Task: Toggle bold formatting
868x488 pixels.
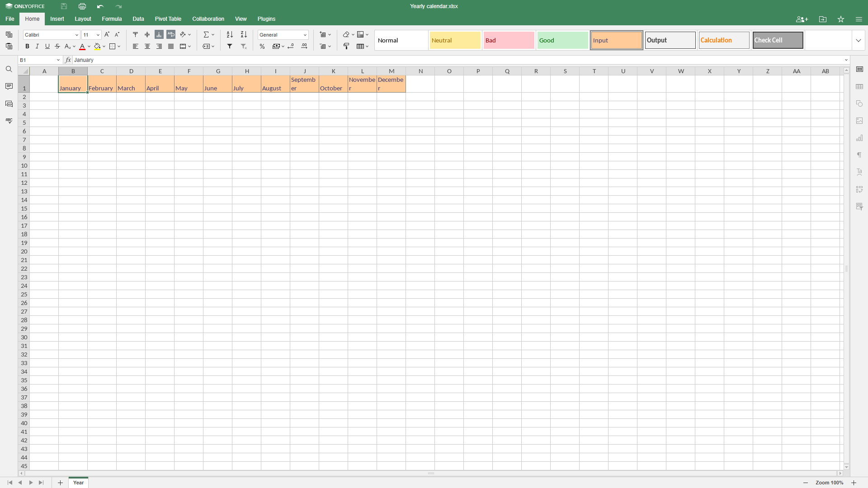Action: [27, 47]
